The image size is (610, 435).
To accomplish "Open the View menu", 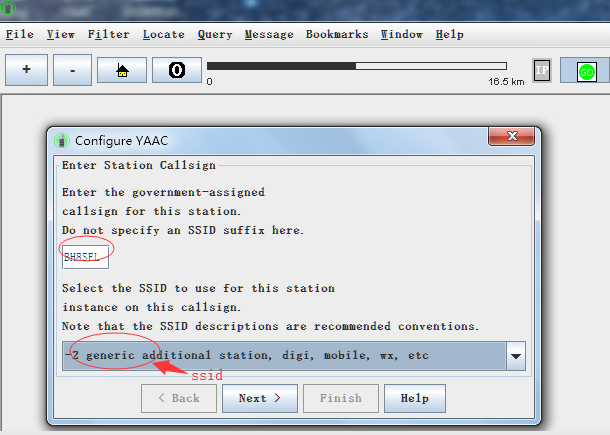I will [x=61, y=34].
